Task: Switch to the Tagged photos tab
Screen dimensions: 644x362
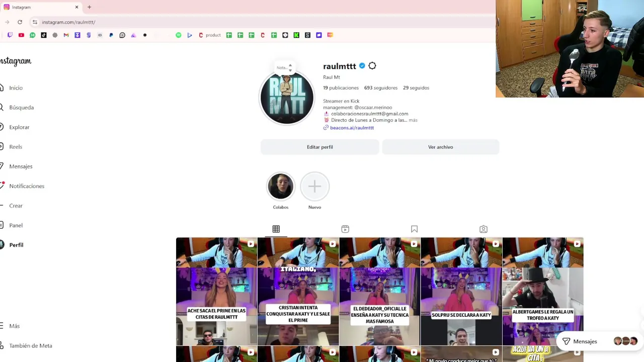Action: 484,229
